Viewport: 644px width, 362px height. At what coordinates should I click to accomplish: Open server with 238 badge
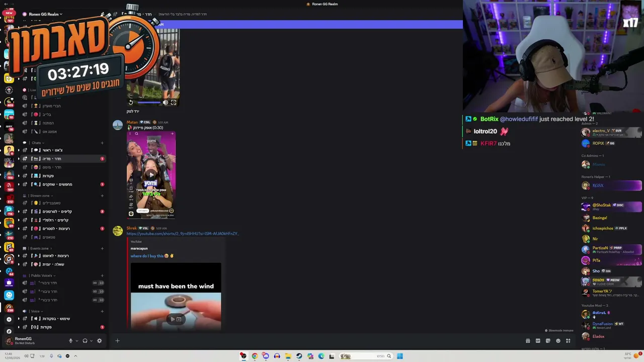click(9, 307)
